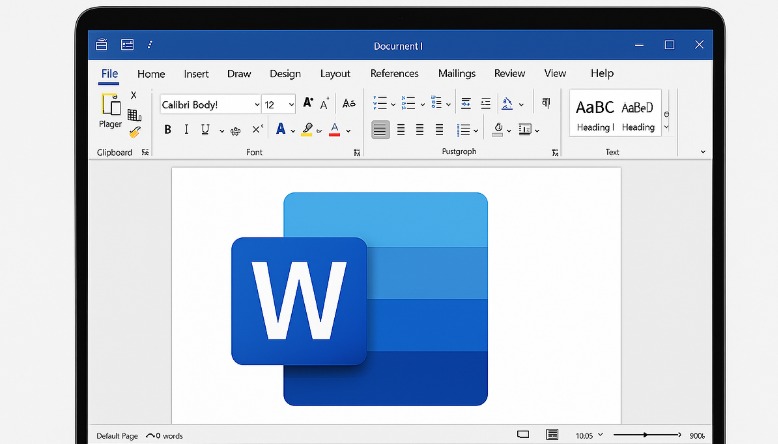Toggle bold formatting
Image resolution: width=778 pixels, height=444 pixels.
point(168,129)
